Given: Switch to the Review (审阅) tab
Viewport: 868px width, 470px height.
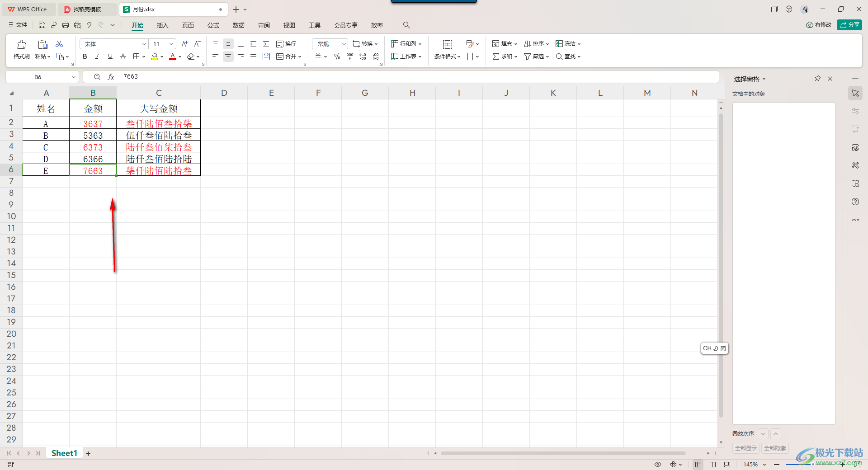Looking at the screenshot, I should click(x=264, y=25).
